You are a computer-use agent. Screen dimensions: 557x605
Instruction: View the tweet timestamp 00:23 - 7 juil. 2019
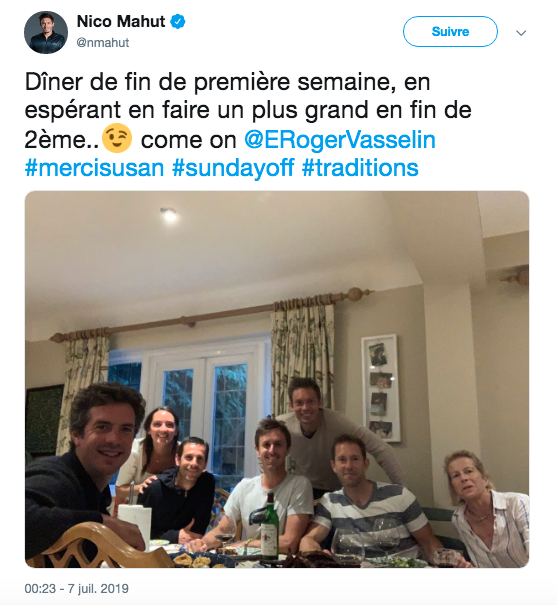(76, 588)
